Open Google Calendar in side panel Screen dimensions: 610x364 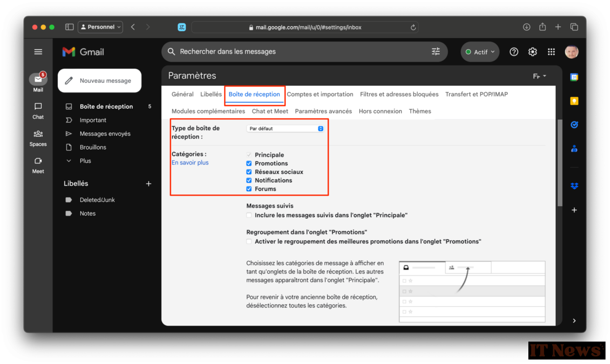click(x=574, y=77)
